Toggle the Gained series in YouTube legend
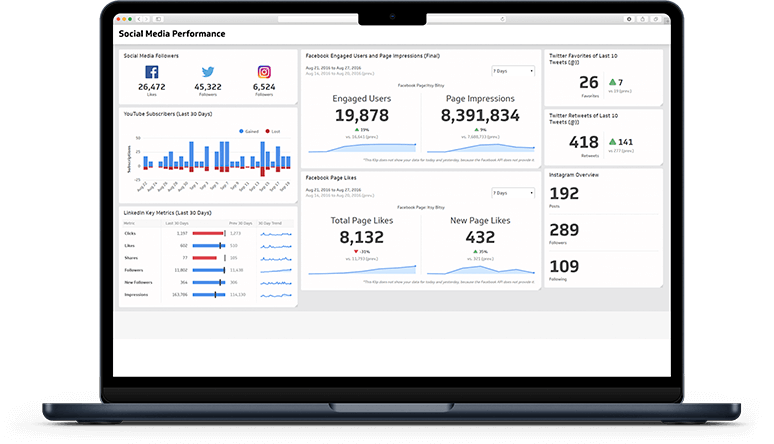Viewport: 774px width, 444px height. click(249, 131)
